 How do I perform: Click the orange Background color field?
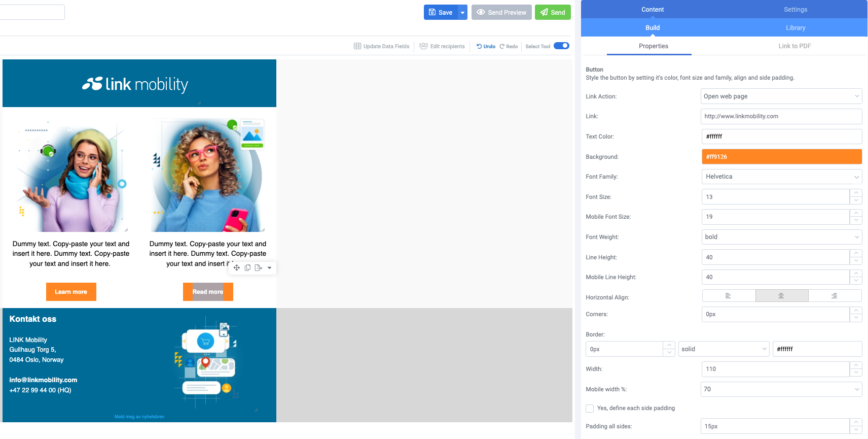[x=782, y=157]
